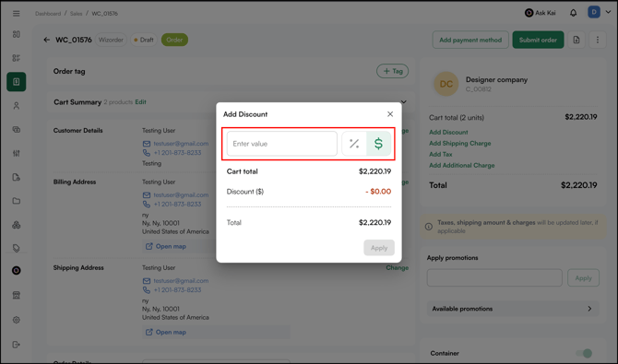Screen dimensions: 618x364
Task: Collapse the Cart Summary chevron
Action: pos(404,102)
